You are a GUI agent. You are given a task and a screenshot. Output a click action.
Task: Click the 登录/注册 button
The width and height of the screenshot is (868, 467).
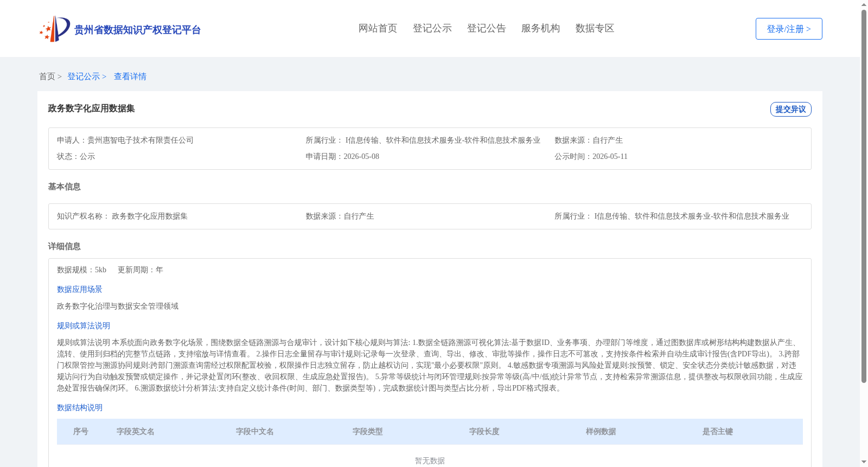pos(789,29)
